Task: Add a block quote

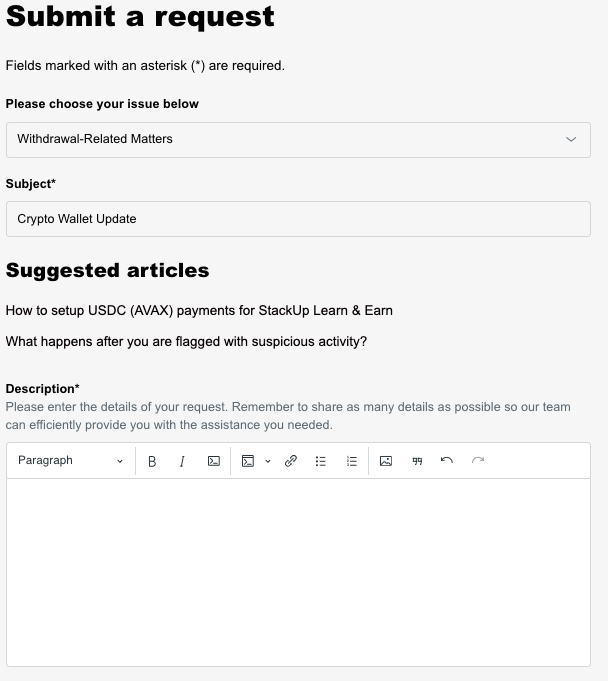Action: coord(417,461)
